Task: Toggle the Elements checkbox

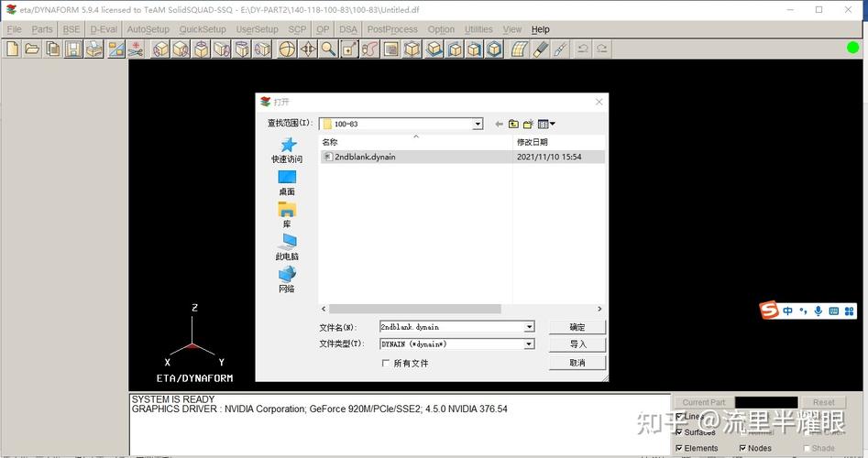Action: [x=679, y=448]
